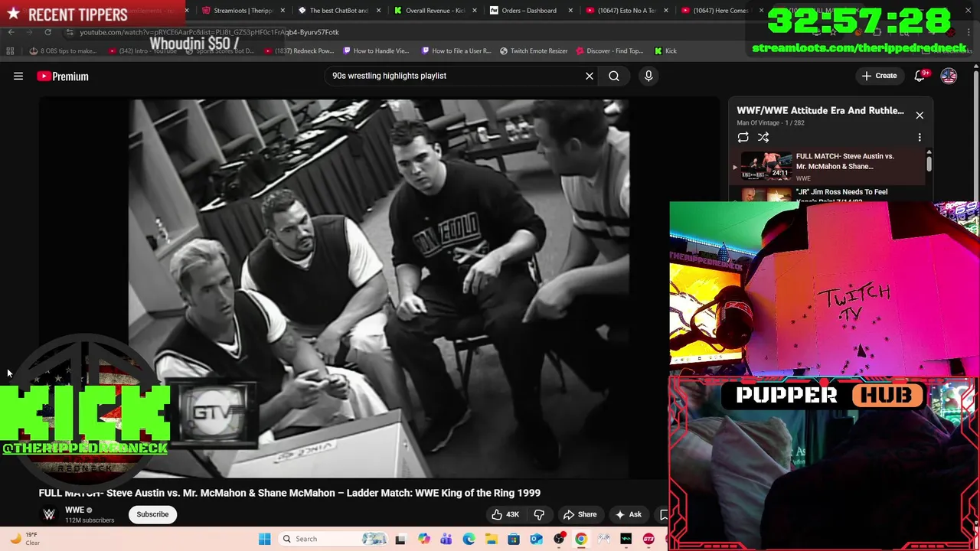Screen dimensions: 980x551
Task: Open the account avatar menu
Action: (949, 76)
